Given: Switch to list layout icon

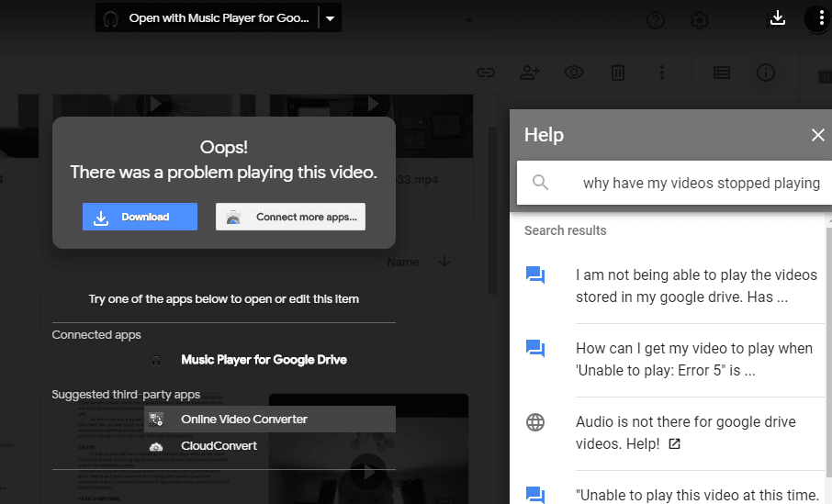Looking at the screenshot, I should coord(722,73).
